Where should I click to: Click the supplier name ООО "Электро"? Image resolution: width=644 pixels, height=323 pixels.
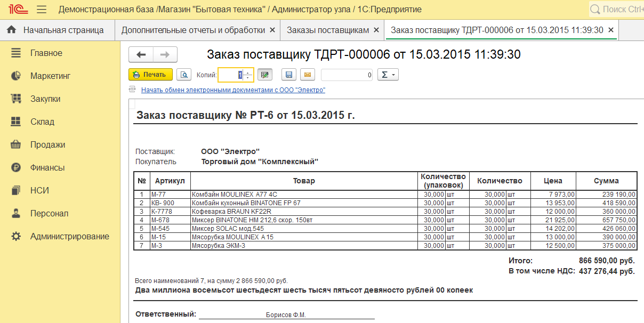click(230, 151)
